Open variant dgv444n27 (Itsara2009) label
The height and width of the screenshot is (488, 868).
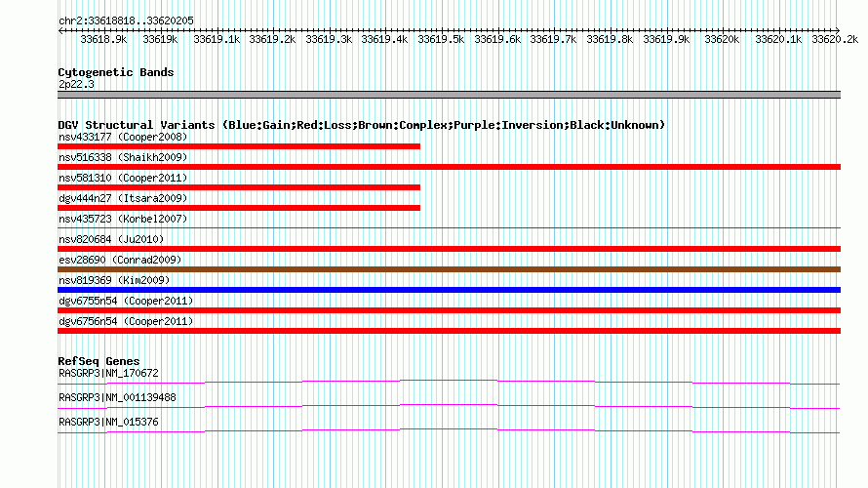coord(123,198)
